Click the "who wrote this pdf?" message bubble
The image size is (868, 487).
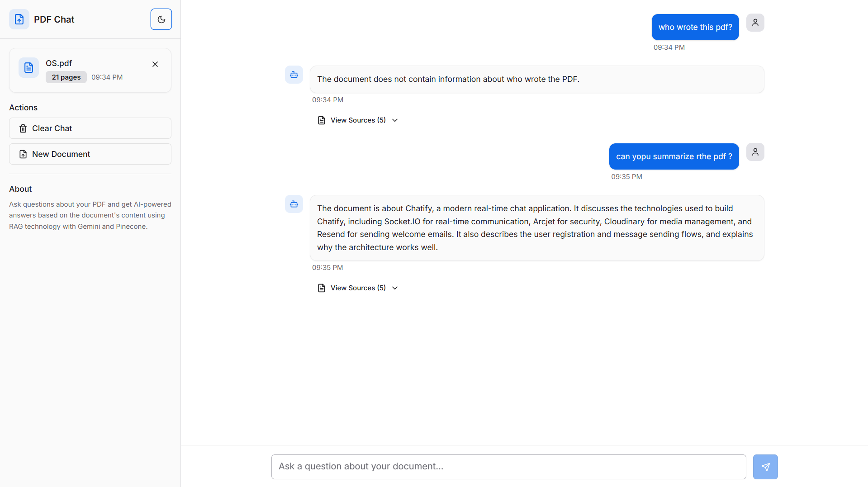coord(695,27)
